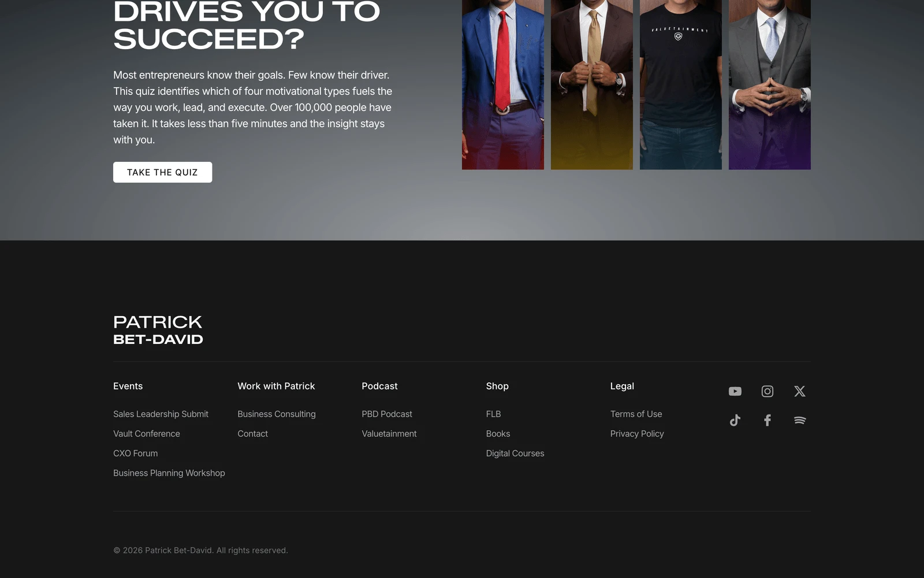This screenshot has width=924, height=578.
Task: Select the brown suit gold tie photo
Action: coord(591,84)
